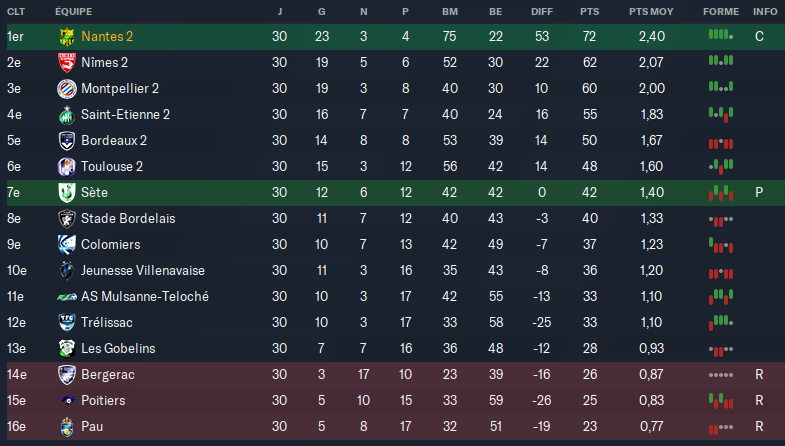Screen dimensions: 785x446
Task: Sort table by PTS column header
Action: click(589, 11)
